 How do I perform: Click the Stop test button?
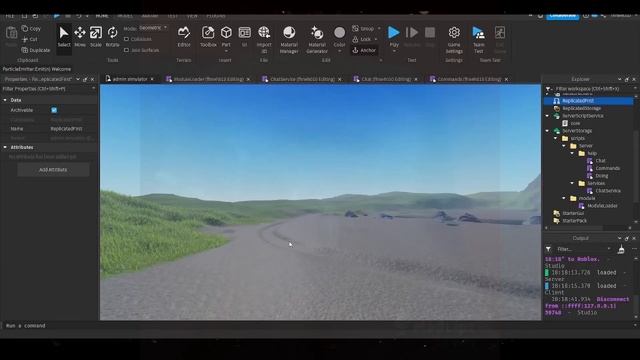(430, 37)
